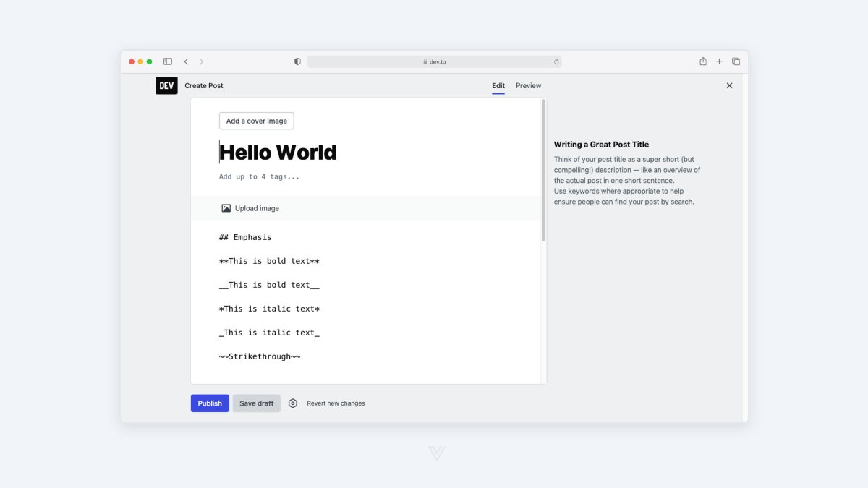
Task: Select the Edit tab
Action: coord(498,85)
